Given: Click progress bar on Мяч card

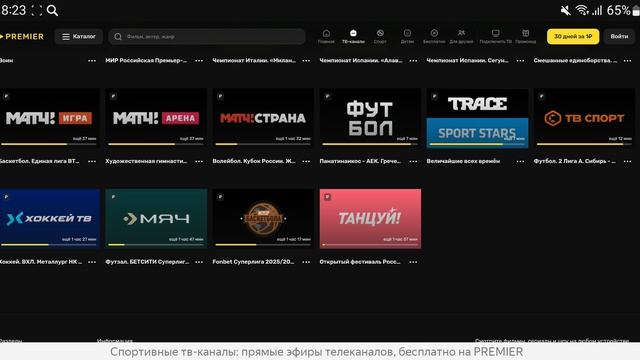Looking at the screenshot, I should [x=156, y=245].
